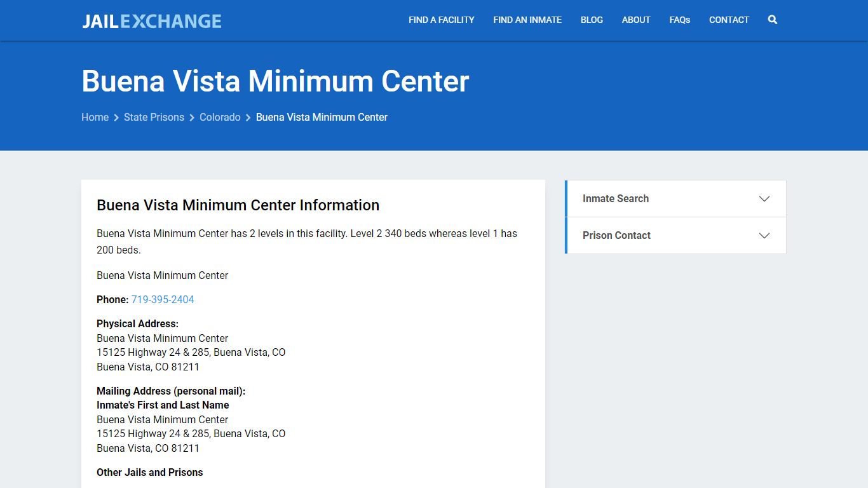Go to the Blog page
Screen dimensions: 868x488
pos(592,20)
